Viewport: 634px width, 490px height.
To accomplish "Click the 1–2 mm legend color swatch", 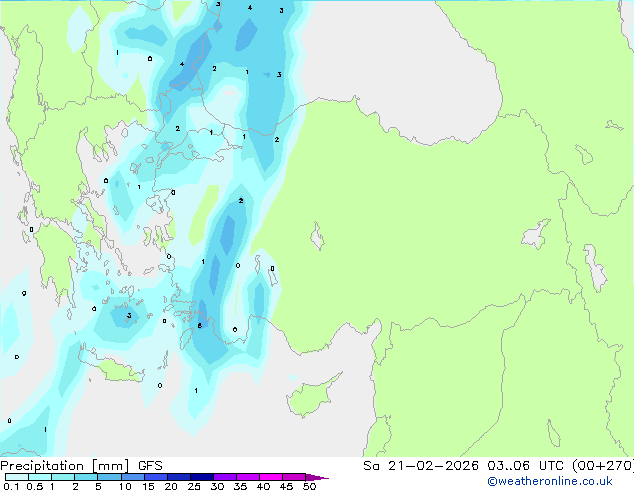I will (x=63, y=477).
